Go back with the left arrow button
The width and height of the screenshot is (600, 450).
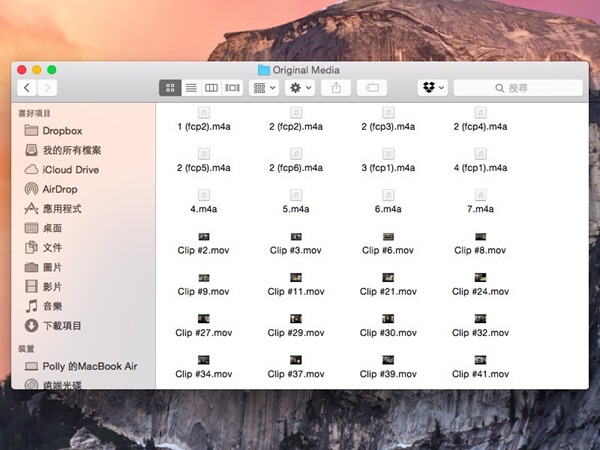click(x=28, y=88)
